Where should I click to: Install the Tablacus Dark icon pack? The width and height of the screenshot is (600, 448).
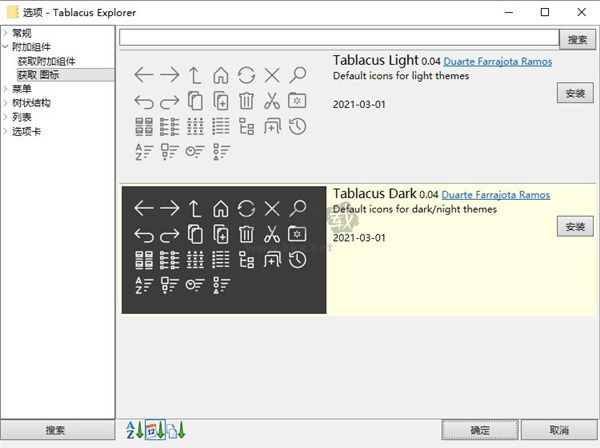point(574,227)
